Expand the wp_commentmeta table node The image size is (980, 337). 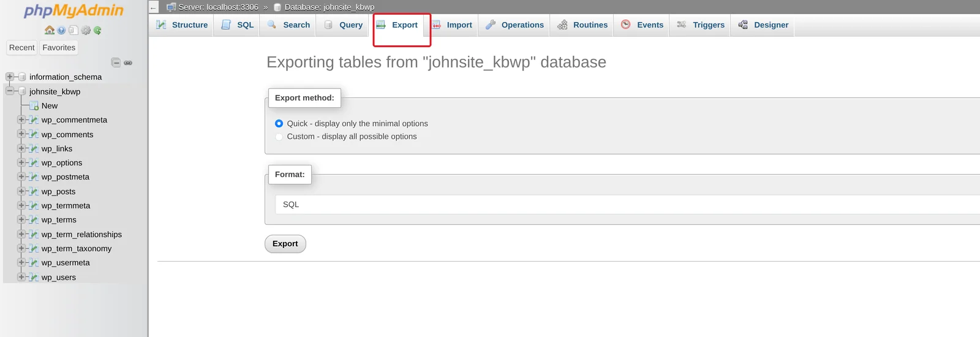coord(21,119)
